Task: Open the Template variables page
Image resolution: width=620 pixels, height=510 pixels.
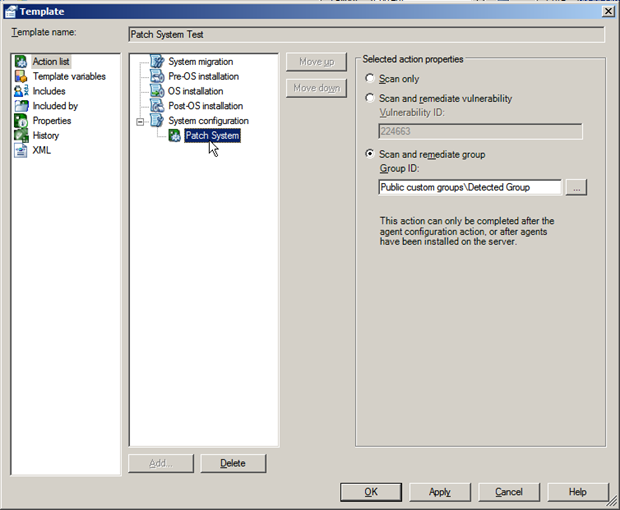Action: [69, 76]
